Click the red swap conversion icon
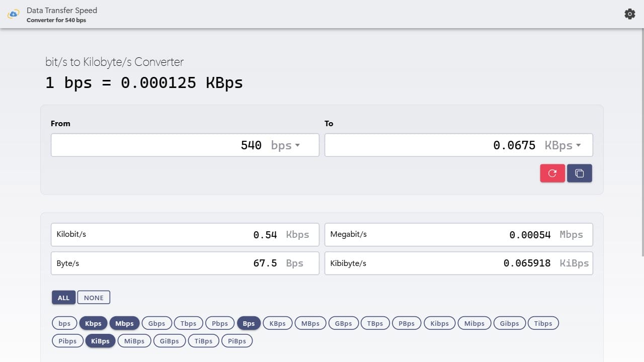This screenshot has width=644, height=362. click(x=552, y=173)
